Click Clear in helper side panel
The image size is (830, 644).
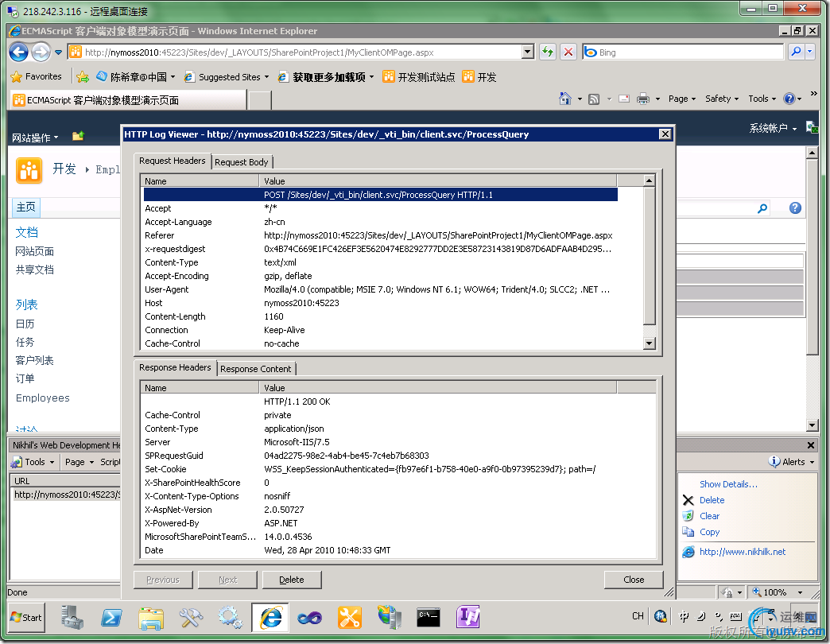click(x=709, y=516)
